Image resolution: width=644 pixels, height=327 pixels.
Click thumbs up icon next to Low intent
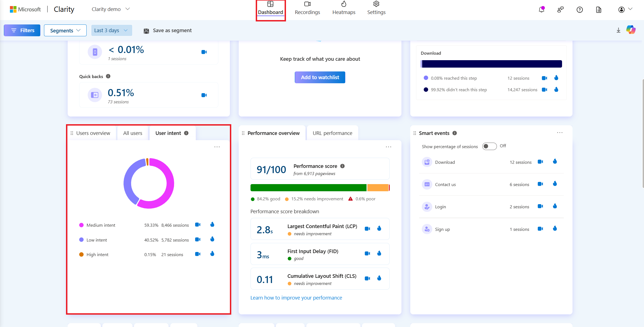point(213,239)
